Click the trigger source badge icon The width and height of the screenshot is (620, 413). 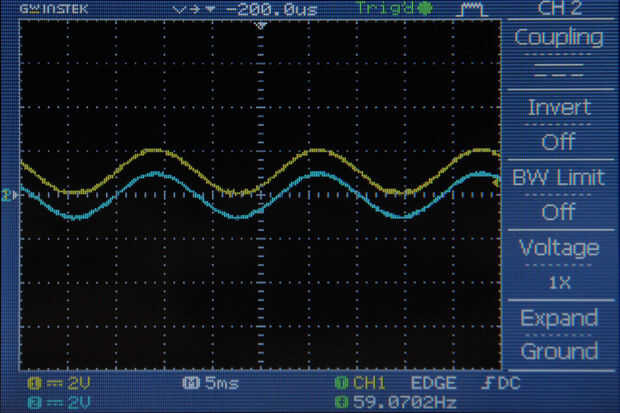pyautogui.click(x=341, y=383)
